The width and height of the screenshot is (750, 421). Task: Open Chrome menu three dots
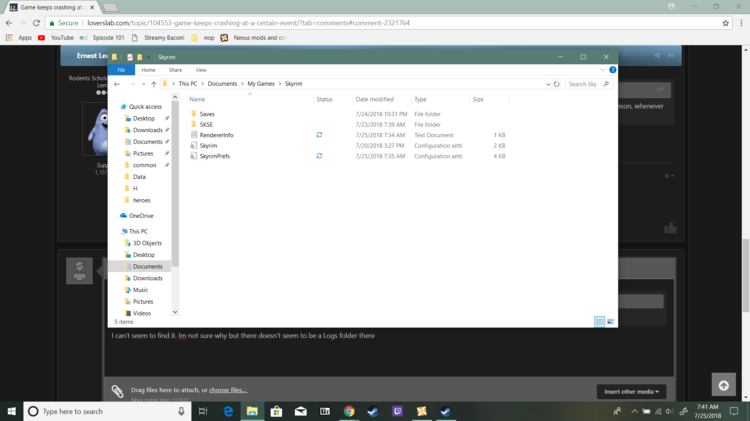(741, 23)
